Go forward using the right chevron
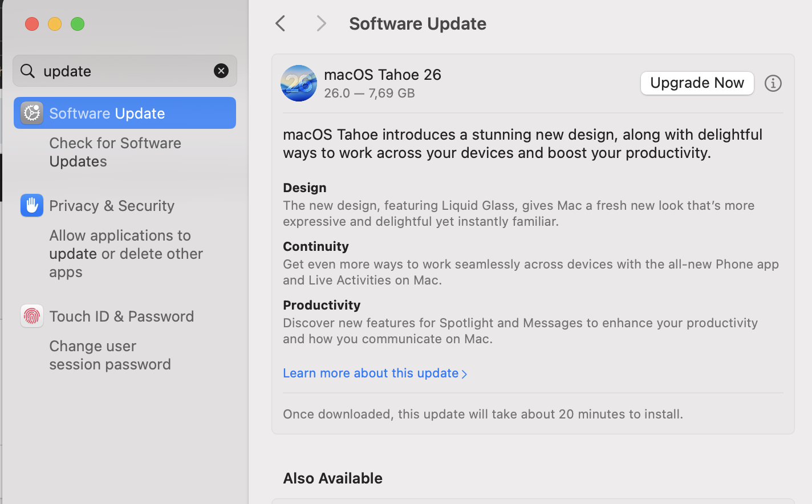The width and height of the screenshot is (812, 504). pos(321,23)
